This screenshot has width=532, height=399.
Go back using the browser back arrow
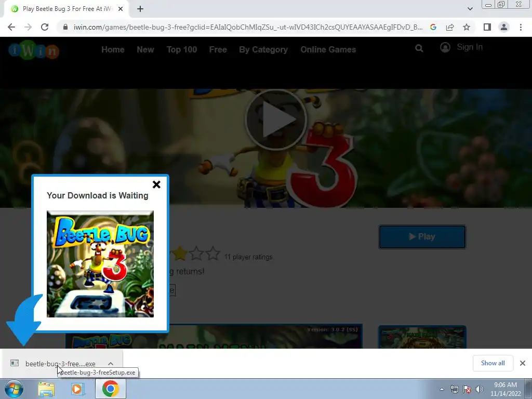(11, 27)
